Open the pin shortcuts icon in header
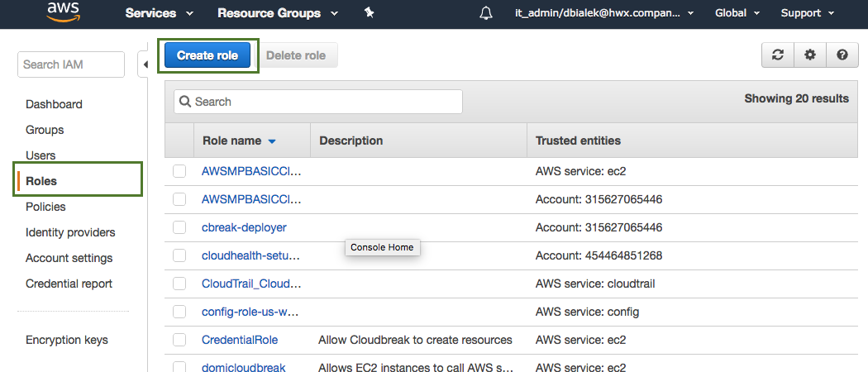The height and width of the screenshot is (372, 868). (369, 12)
